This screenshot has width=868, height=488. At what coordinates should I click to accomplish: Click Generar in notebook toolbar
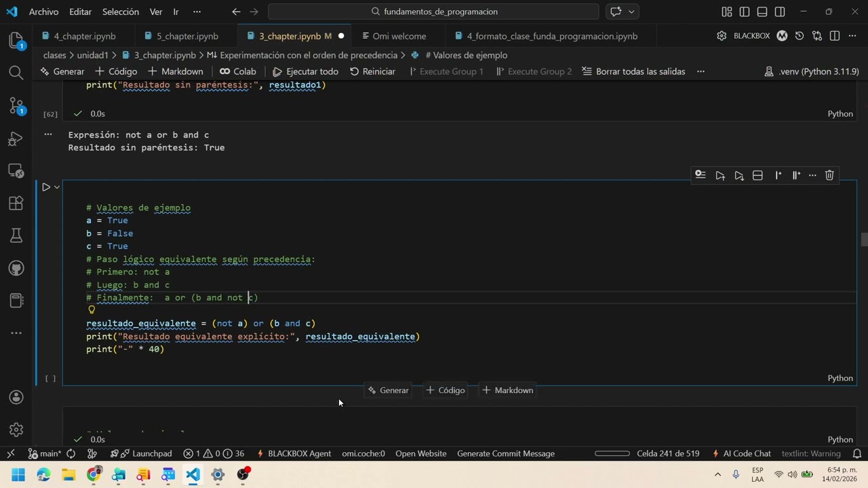pyautogui.click(x=62, y=71)
